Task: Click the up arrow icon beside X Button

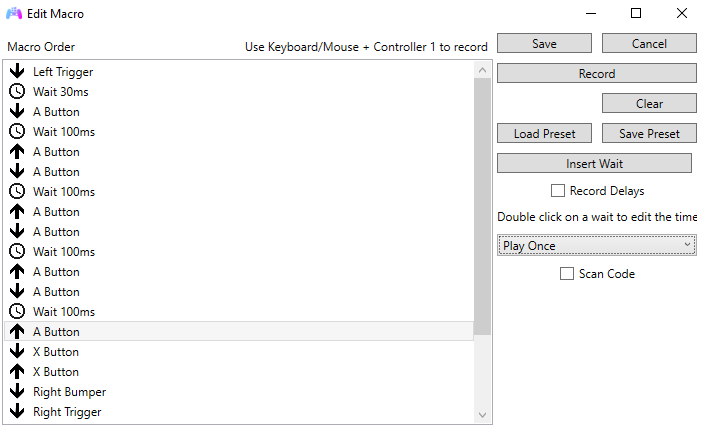Action: tap(16, 372)
